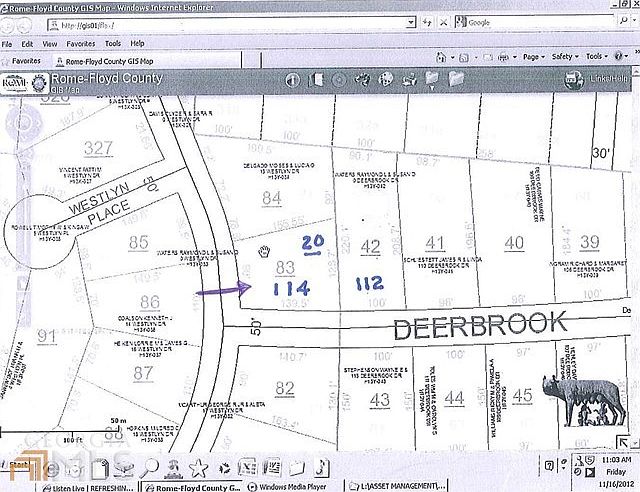The image size is (640, 492).
Task: Expand the Safety dropdown menu
Action: click(565, 57)
